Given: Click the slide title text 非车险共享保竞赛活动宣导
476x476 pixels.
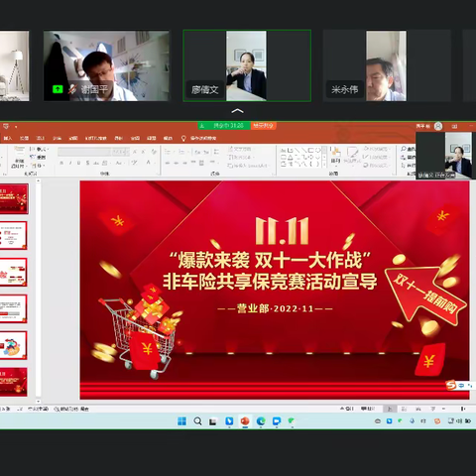Looking at the screenshot, I should 270,282.
